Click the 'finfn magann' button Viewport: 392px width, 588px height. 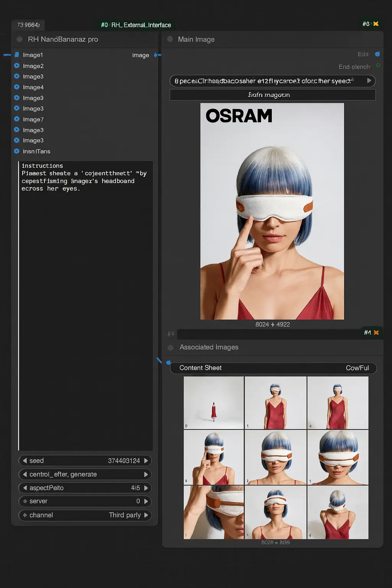point(273,95)
